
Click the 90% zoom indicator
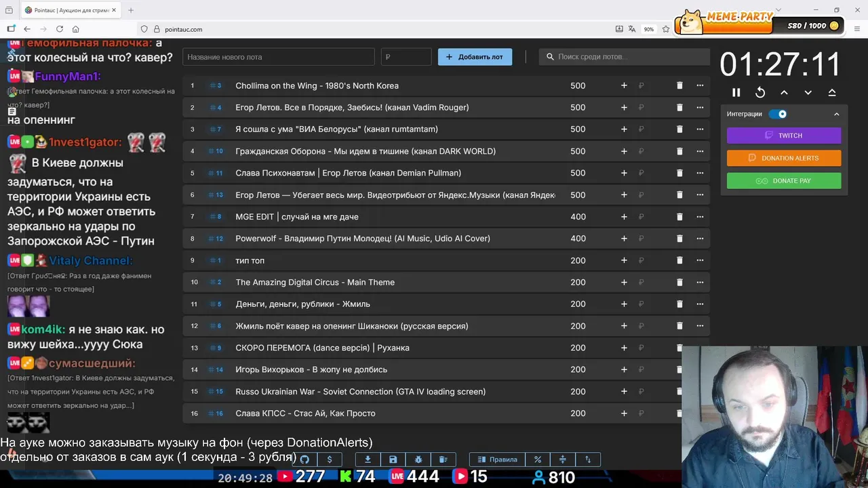[649, 29]
